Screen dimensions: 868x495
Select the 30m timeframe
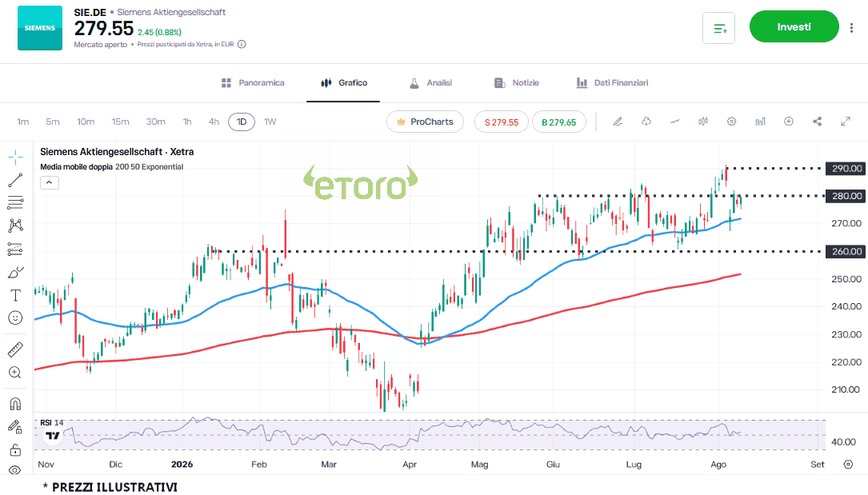click(155, 122)
